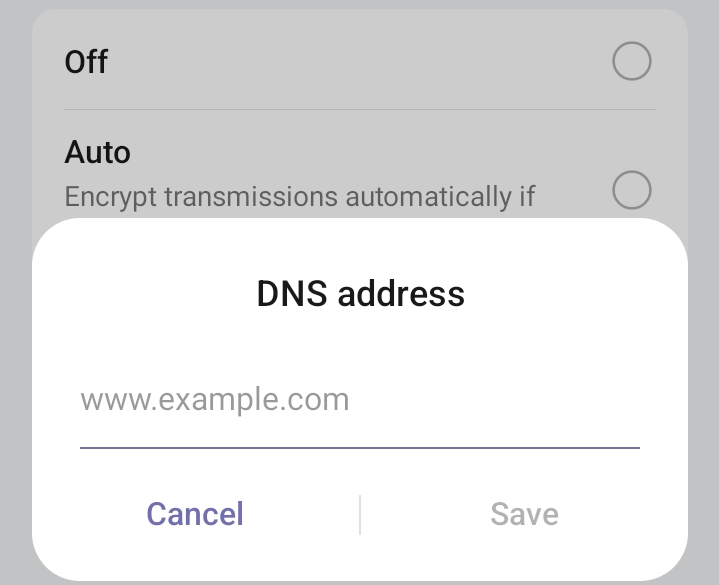Click the www.example.com placeholder text
The image size is (719, 585).
(215, 401)
